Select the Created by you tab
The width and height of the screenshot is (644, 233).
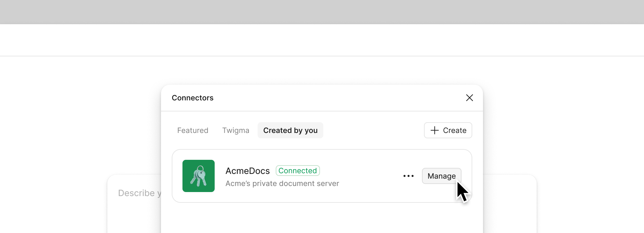pyautogui.click(x=290, y=130)
